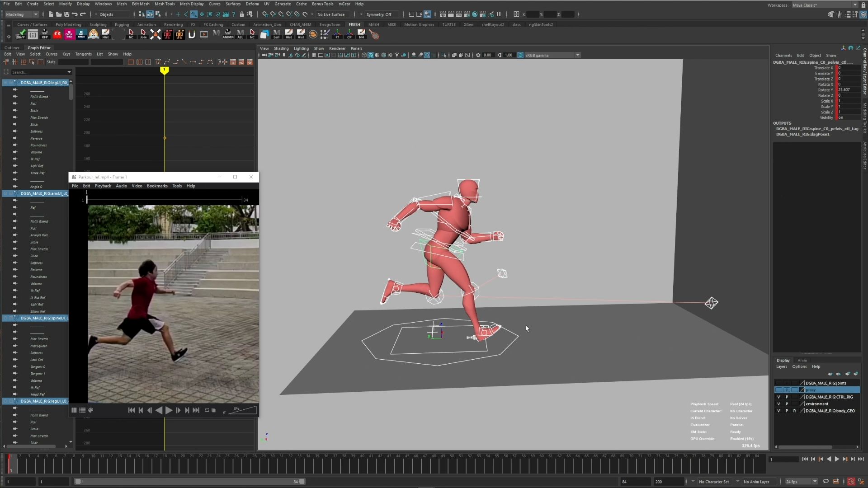Click the ANIMP shelf button icon
The height and width of the screenshot is (488, 868).
point(228,34)
